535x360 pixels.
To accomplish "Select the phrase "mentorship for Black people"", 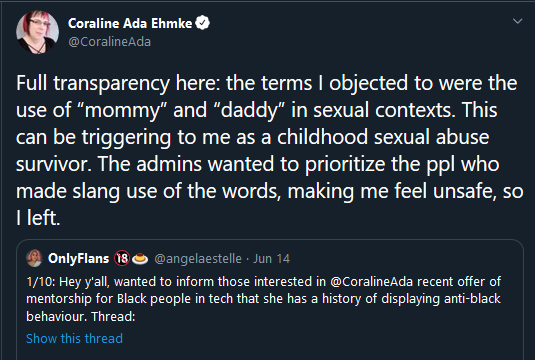I will pyautogui.click(x=109, y=299).
